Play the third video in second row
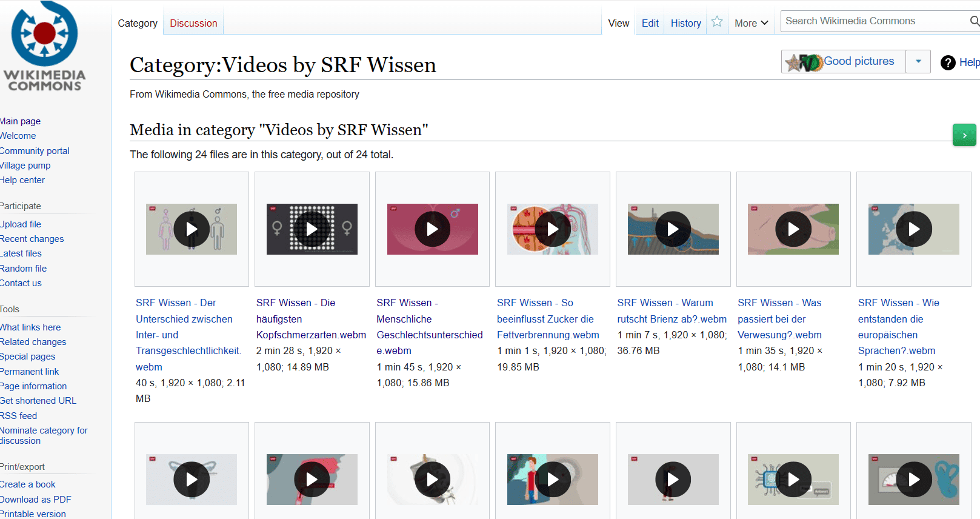 click(432, 480)
